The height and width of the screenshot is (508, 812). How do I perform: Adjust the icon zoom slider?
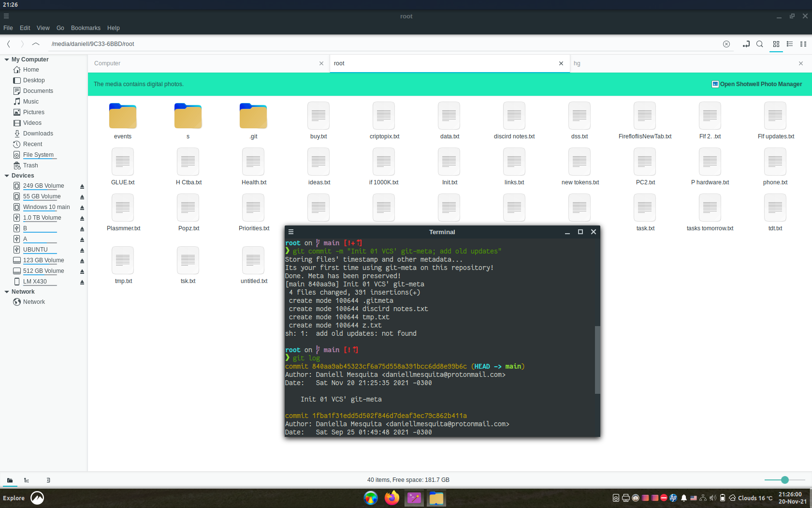pos(785,480)
